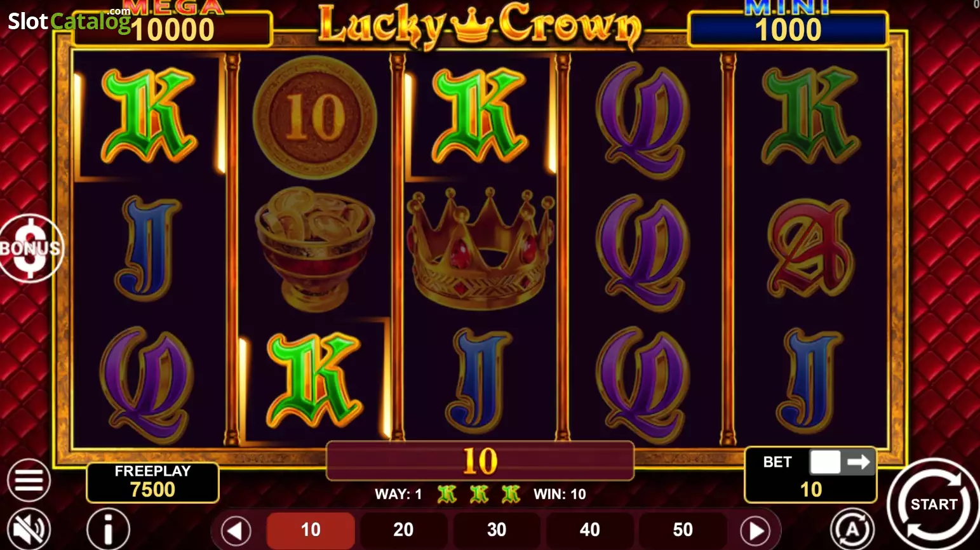Viewport: 980px width, 550px height.
Task: Toggle the muted sound speaker icon
Action: 29,529
